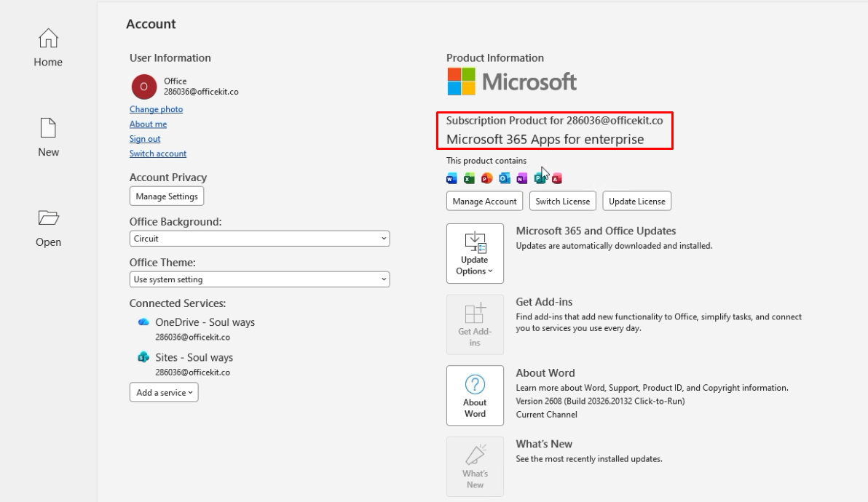The width and height of the screenshot is (868, 502).
Task: Click the Excel icon under product contains
Action: [x=470, y=178]
